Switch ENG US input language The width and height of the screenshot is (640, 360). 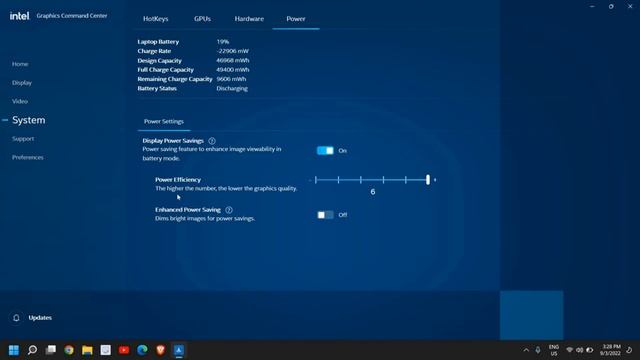pos(554,350)
